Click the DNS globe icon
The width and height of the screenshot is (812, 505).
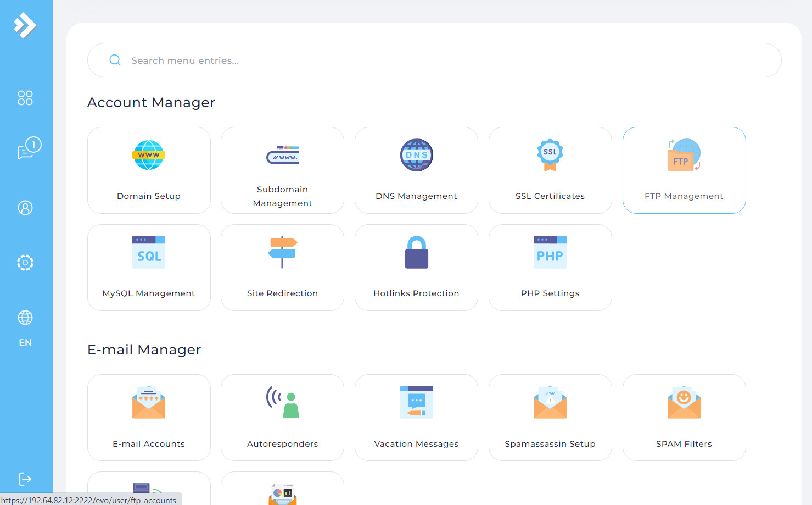pos(417,155)
